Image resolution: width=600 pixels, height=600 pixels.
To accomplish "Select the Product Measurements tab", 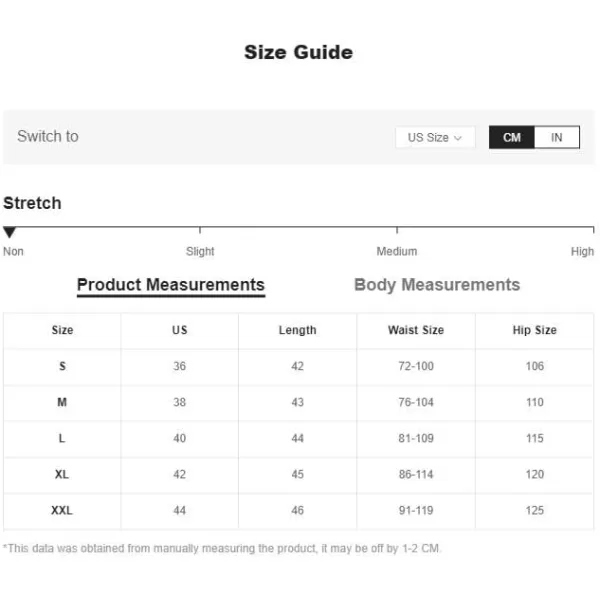I will (x=171, y=285).
